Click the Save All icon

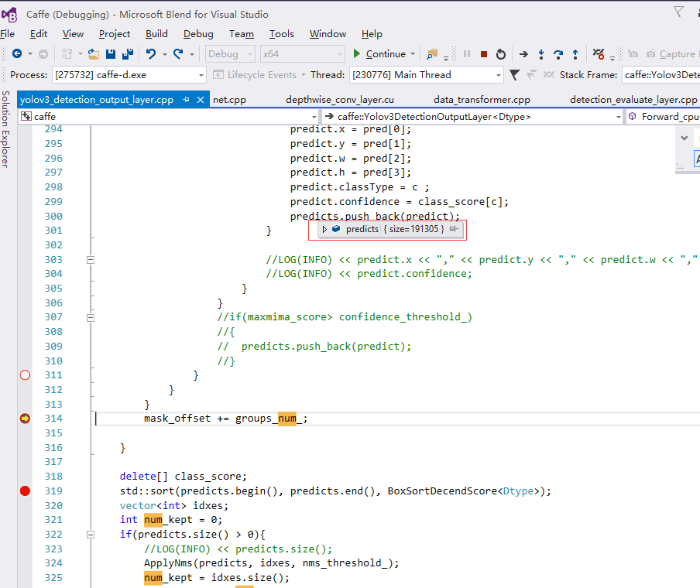click(x=128, y=54)
